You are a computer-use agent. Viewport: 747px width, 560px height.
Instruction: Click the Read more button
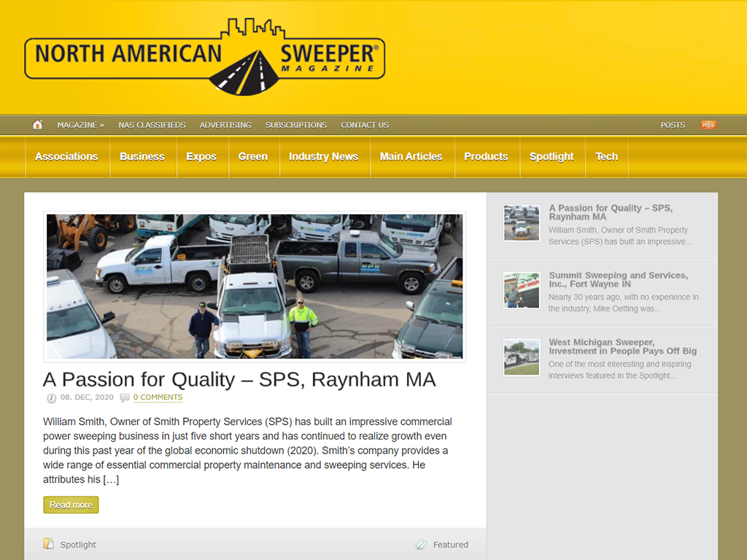coord(71,505)
